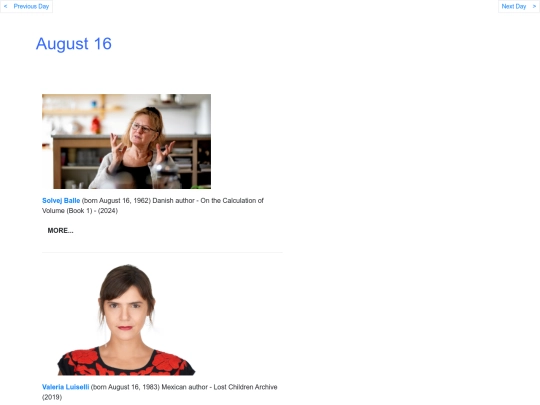Click the divider line between author entries

click(x=162, y=252)
